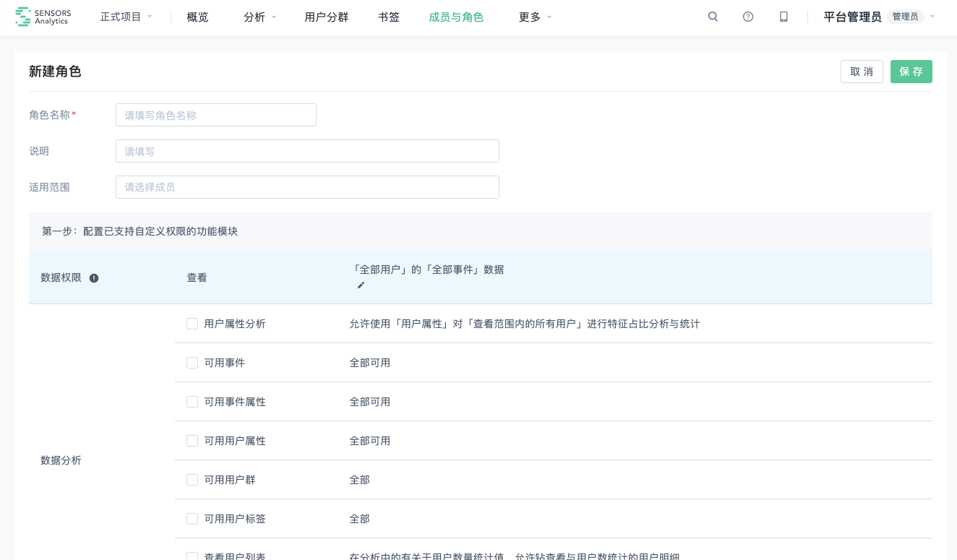Select the 可用用户群 checkbox

click(x=192, y=480)
